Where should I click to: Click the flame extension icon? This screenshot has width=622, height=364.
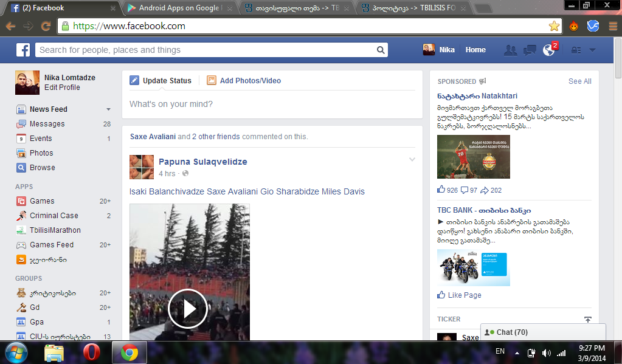pos(573,26)
